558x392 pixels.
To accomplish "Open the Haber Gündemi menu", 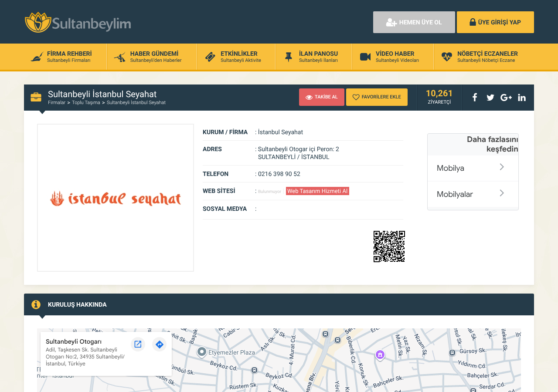I will [152, 57].
